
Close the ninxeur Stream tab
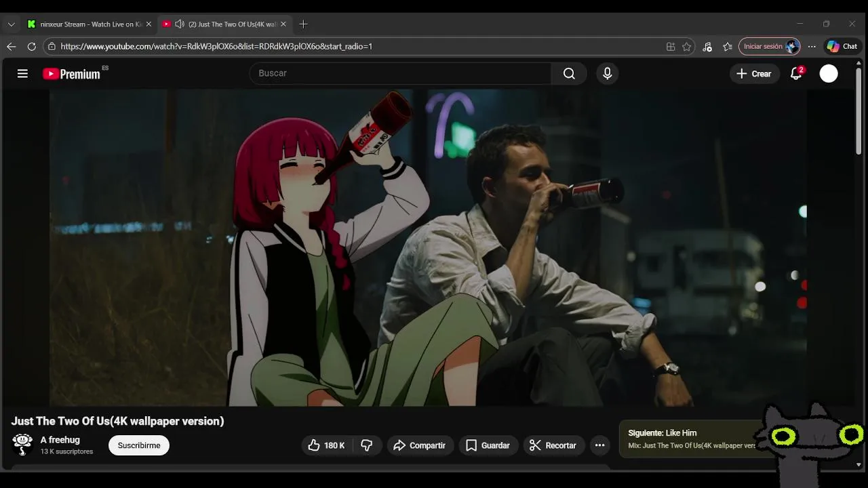tap(149, 24)
